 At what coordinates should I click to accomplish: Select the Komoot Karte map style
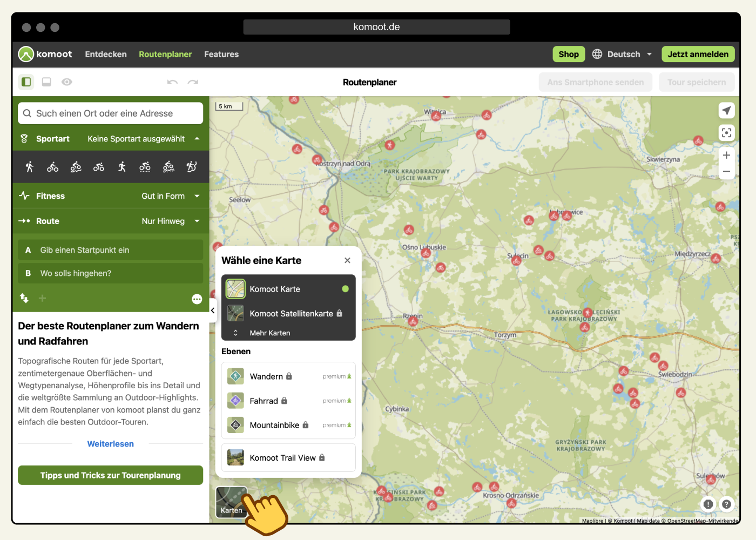pyautogui.click(x=288, y=289)
